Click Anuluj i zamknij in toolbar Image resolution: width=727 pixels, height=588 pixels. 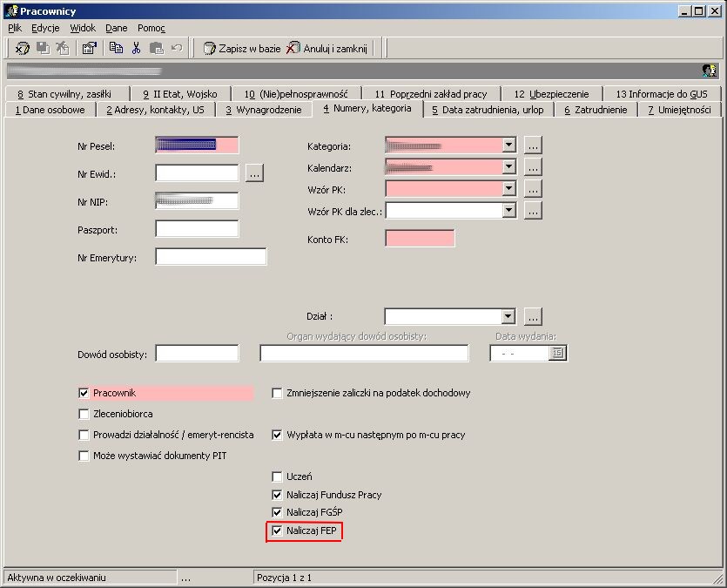pos(326,48)
